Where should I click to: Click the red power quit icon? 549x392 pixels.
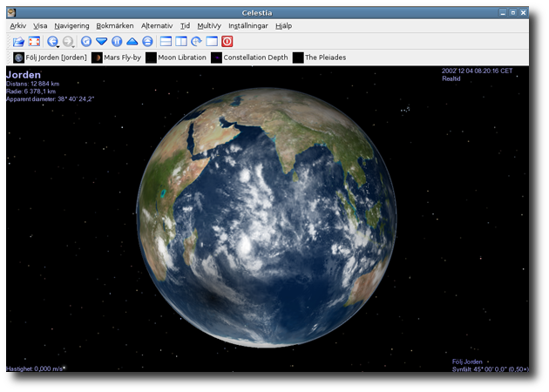click(227, 41)
